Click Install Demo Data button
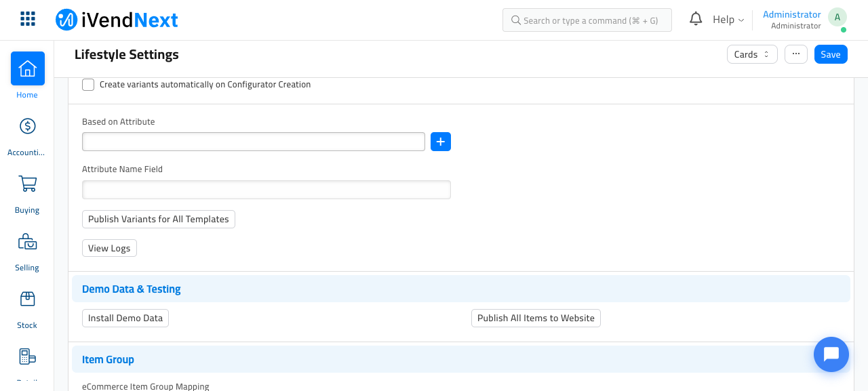868x391 pixels. click(x=125, y=318)
